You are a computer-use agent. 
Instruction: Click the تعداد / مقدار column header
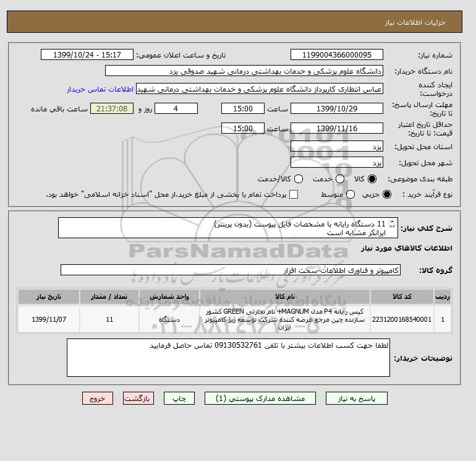point(109,296)
